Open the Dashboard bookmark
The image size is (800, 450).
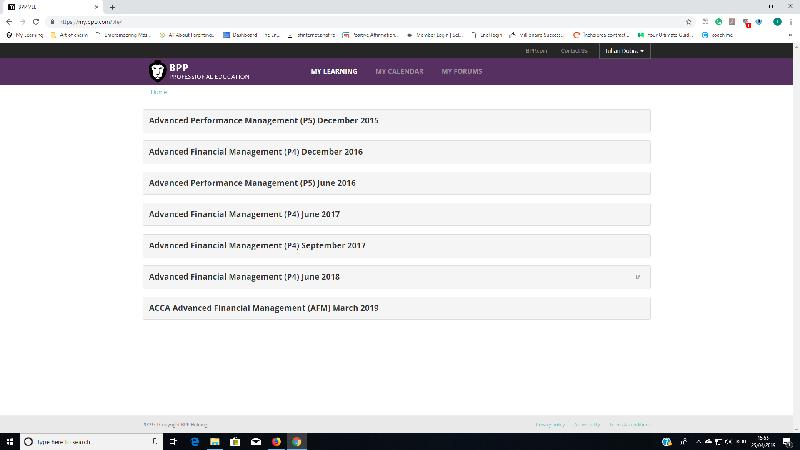[x=240, y=35]
